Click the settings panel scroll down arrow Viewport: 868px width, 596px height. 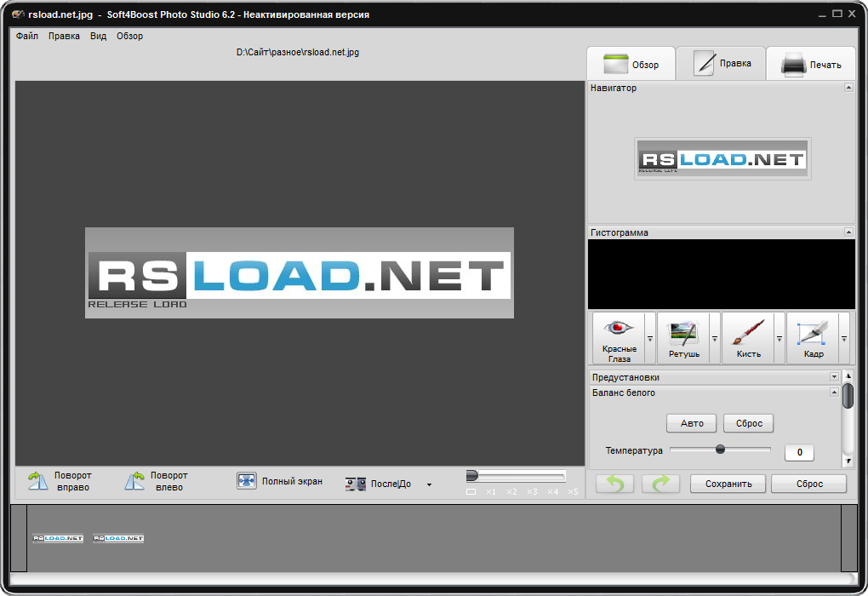[848, 461]
